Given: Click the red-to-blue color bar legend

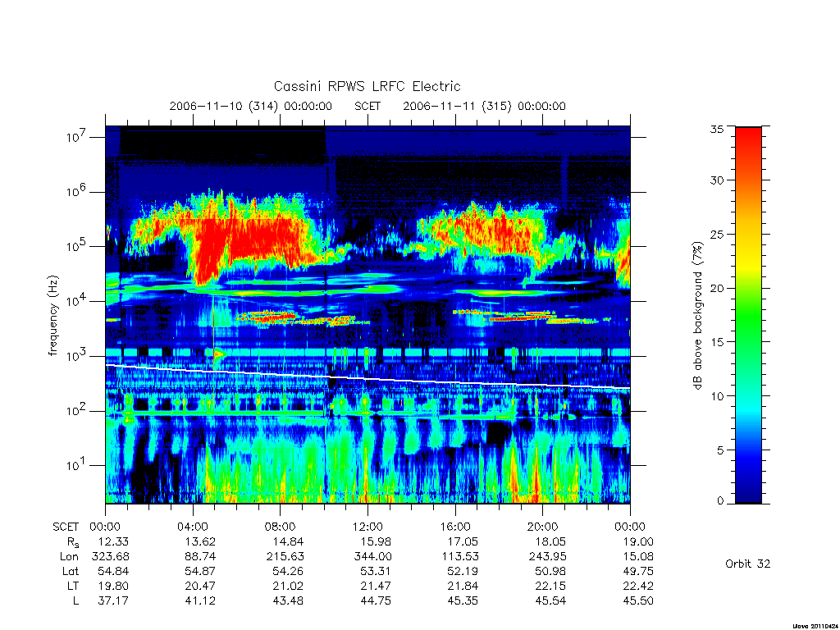Looking at the screenshot, I should 748,315.
